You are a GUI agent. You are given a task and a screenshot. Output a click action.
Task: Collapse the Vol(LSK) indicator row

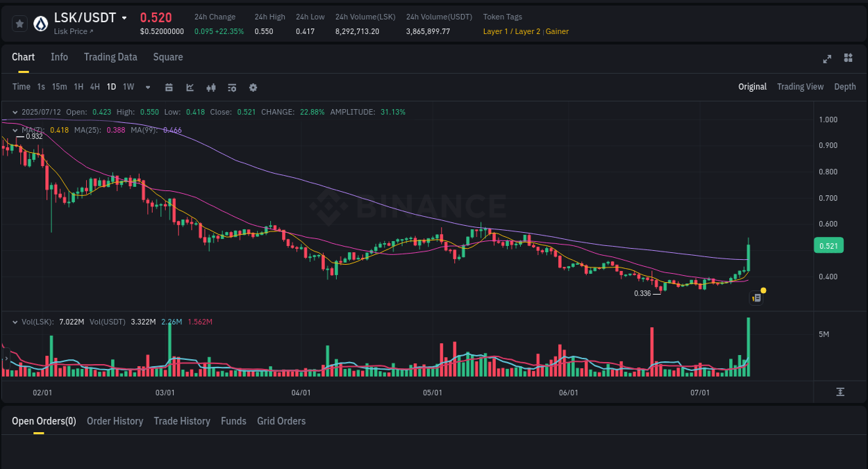pyautogui.click(x=15, y=322)
